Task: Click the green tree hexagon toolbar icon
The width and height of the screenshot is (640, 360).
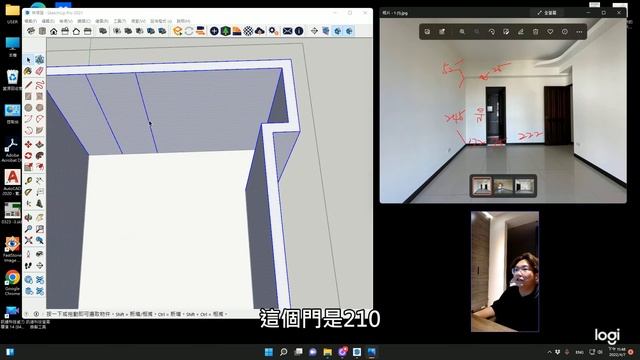Action: [x=225, y=31]
